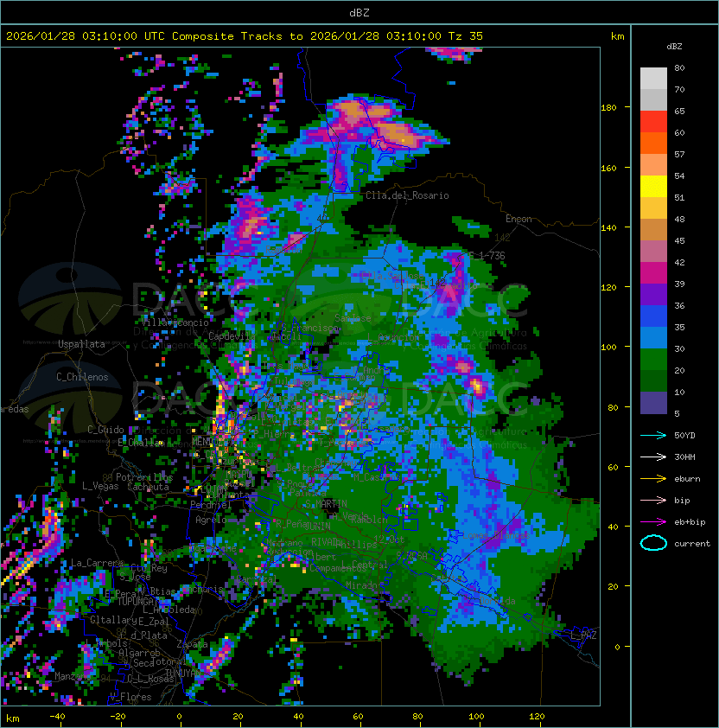
Task: Click the cyan 50YD track arrow in legend
Action: coord(653,436)
